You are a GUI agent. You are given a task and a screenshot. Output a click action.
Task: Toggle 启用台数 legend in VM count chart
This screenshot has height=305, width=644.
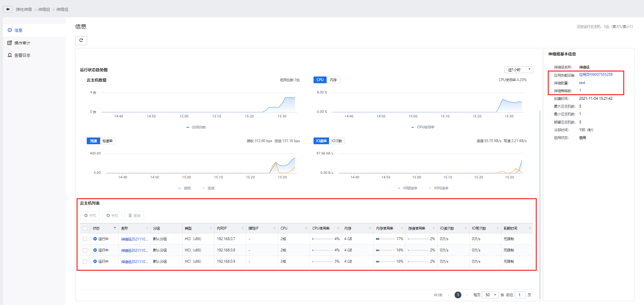(x=196, y=127)
